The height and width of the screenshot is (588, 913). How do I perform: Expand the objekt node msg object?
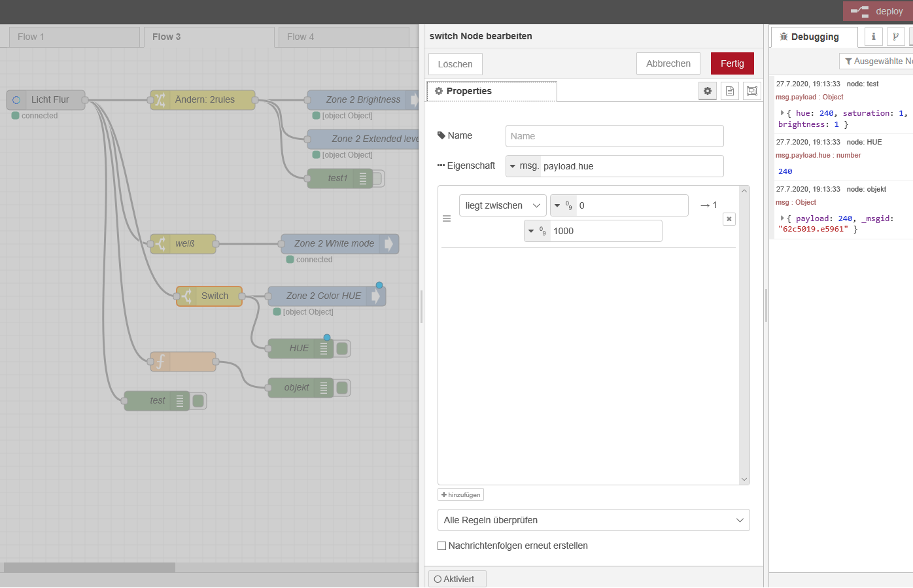pos(782,218)
